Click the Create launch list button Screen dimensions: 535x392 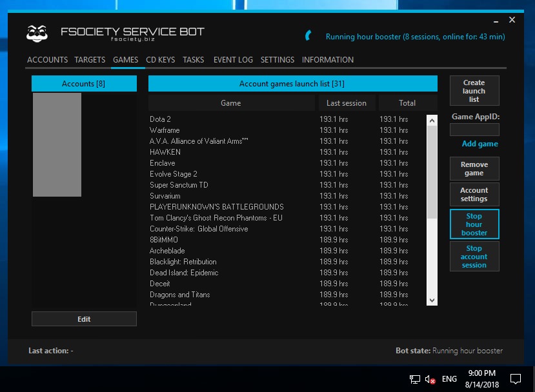coord(474,91)
